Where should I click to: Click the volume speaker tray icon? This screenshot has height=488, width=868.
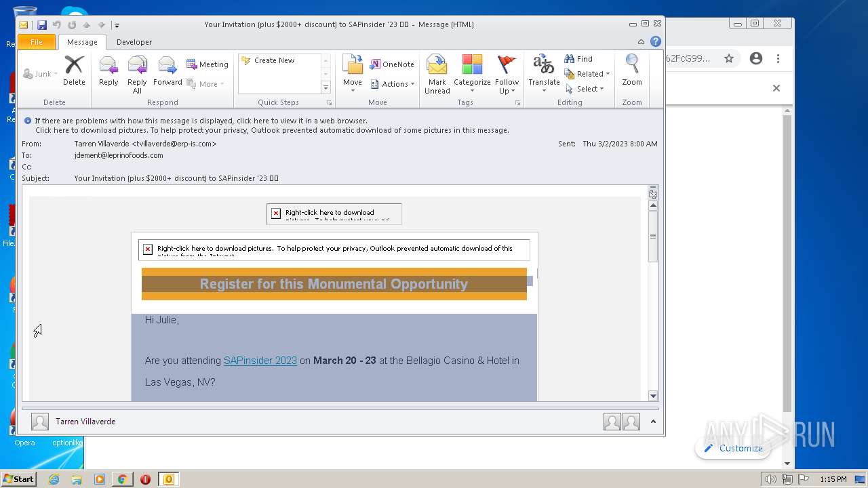(x=770, y=479)
